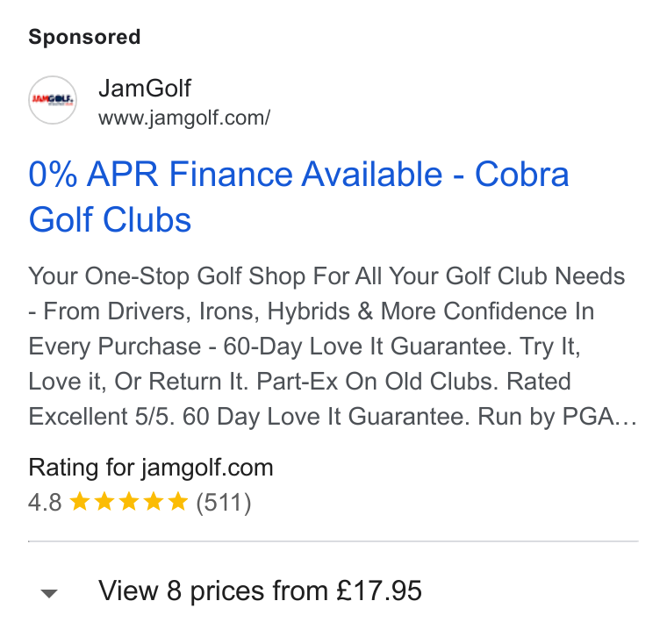667x644 pixels.
Task: Open the '0% APR Finance Available - Cobra' headline
Action: [x=298, y=174]
